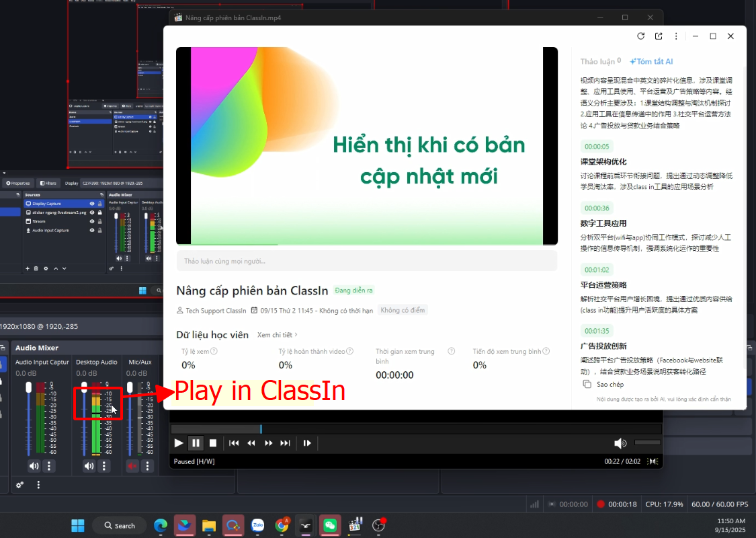The image size is (756, 538).
Task: Mute Desktop Audio in OBS mixer
Action: point(89,466)
